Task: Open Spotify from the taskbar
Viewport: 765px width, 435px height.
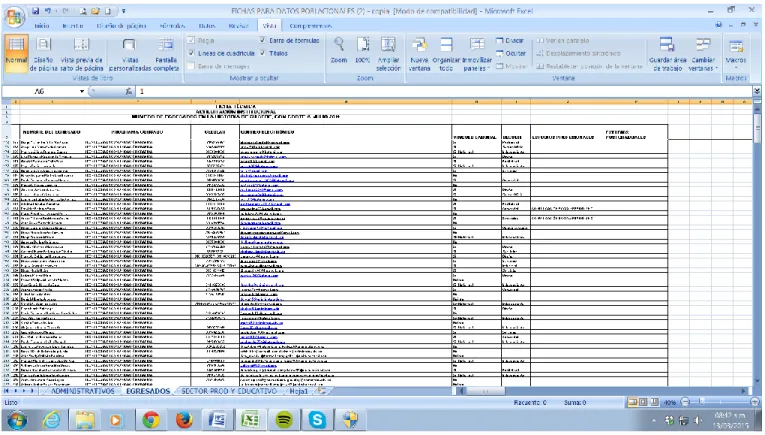Action: pos(284,420)
